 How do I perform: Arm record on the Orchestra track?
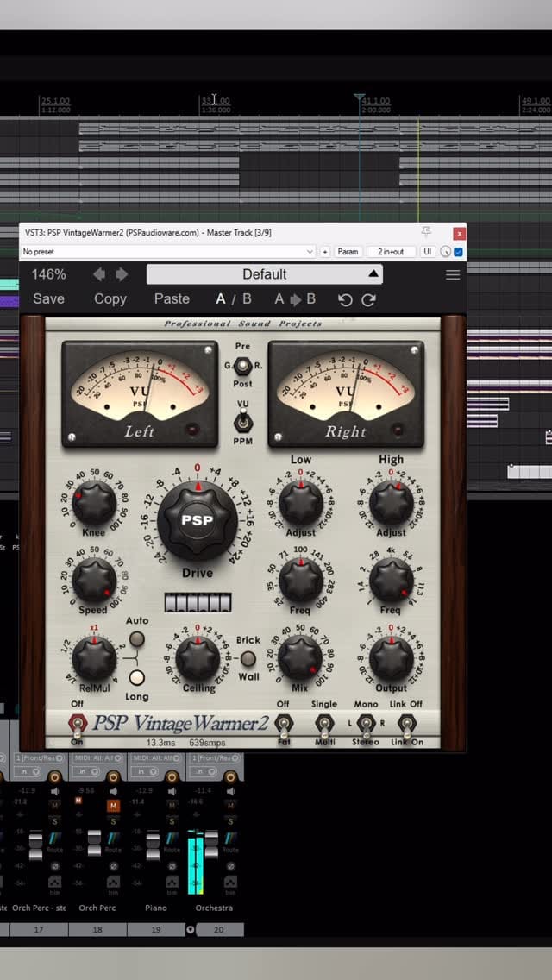tap(230, 777)
